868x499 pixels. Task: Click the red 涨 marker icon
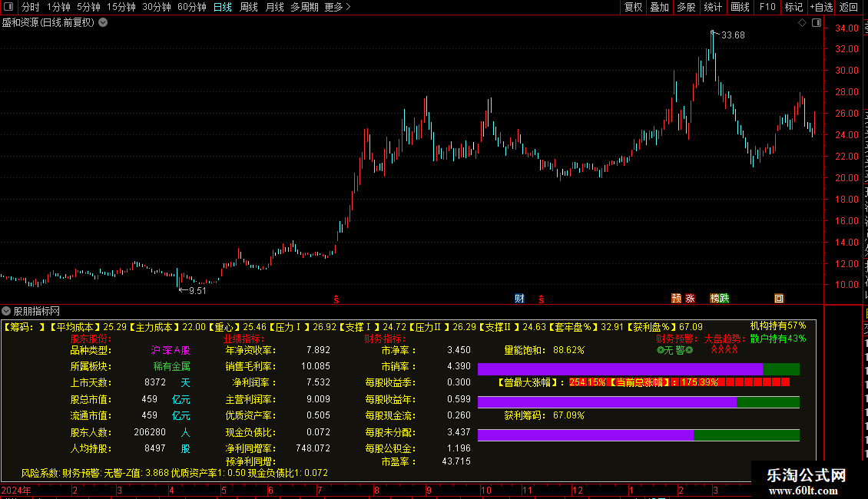click(x=690, y=299)
